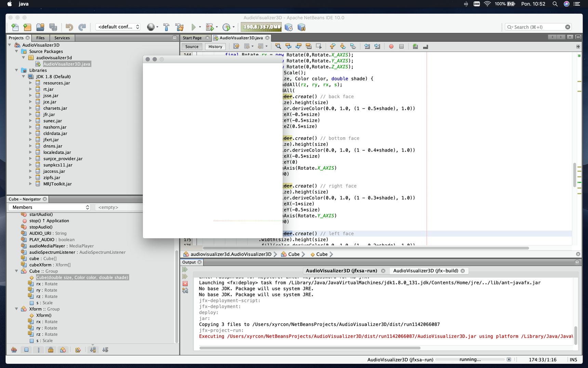Click Last Edit location icon
The height and width of the screenshot is (368, 588).
point(236,46)
